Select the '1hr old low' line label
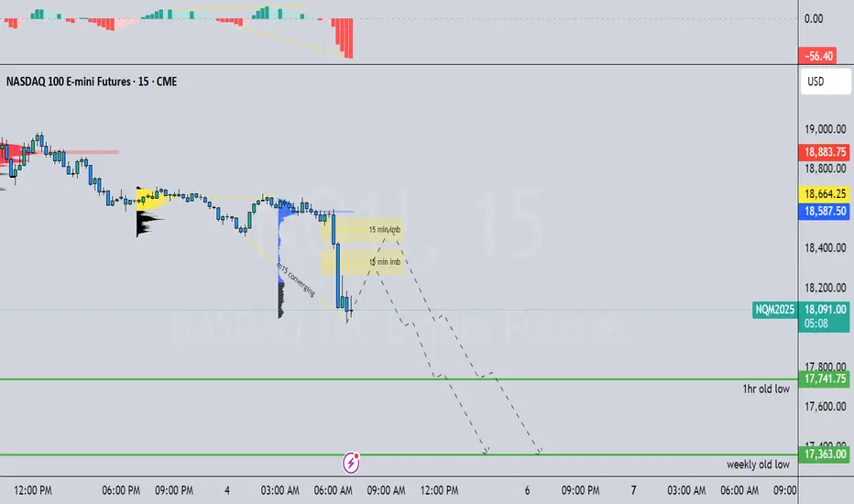Viewport: 854px width, 504px height. pos(766,389)
